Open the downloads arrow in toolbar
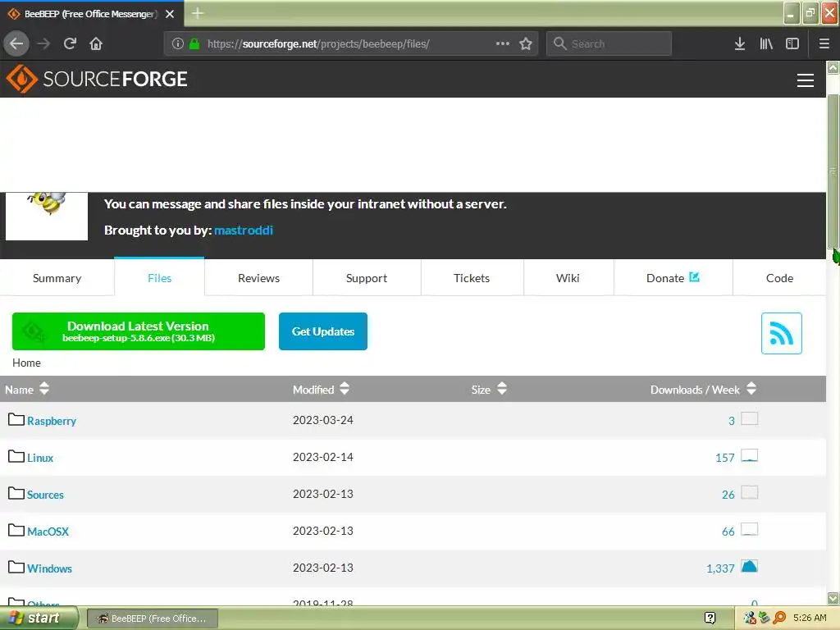840x630 pixels. (x=740, y=43)
